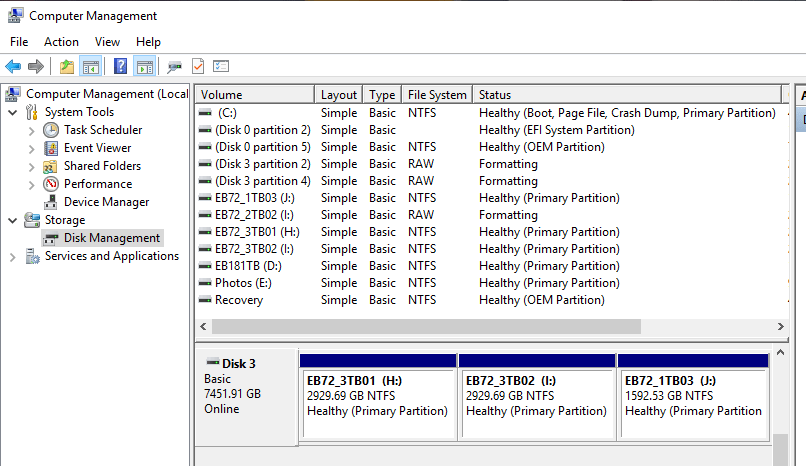Click the Settings list toolbar icon
The image size is (806, 466).
[x=221, y=67]
